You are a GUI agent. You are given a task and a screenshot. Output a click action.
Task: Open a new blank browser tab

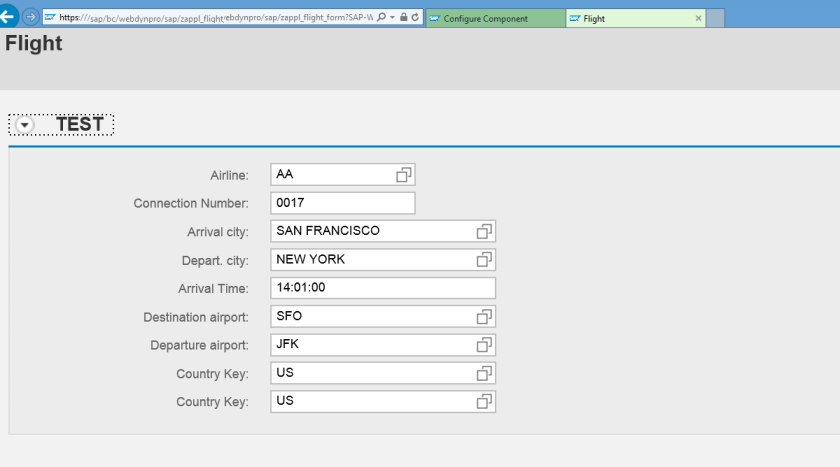(716, 18)
